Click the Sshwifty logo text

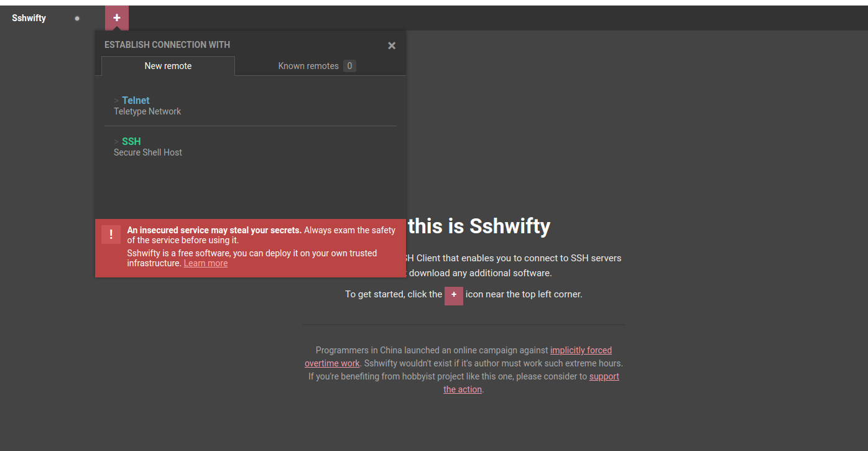(x=29, y=18)
